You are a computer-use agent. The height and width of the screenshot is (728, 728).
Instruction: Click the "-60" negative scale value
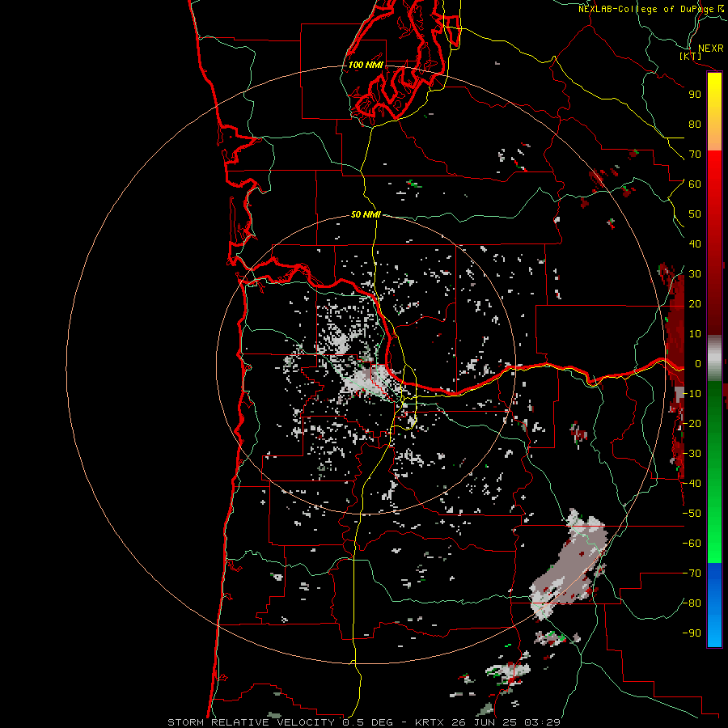pos(692,544)
